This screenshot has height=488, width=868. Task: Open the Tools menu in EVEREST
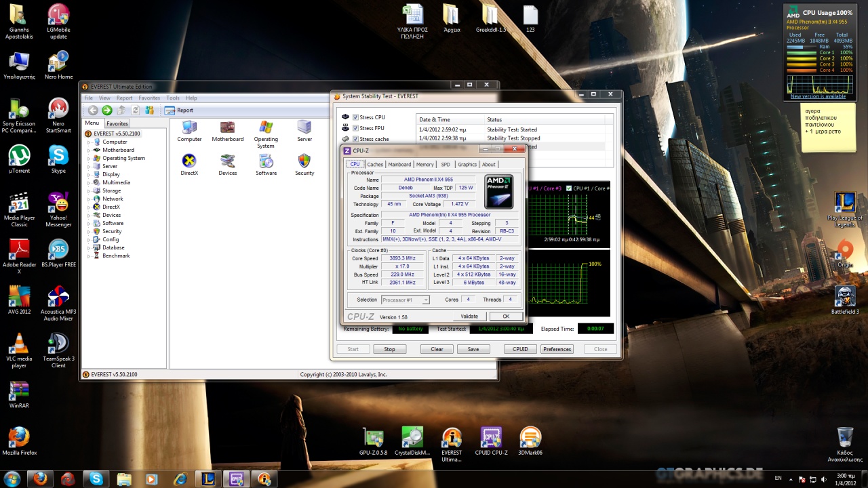(173, 98)
